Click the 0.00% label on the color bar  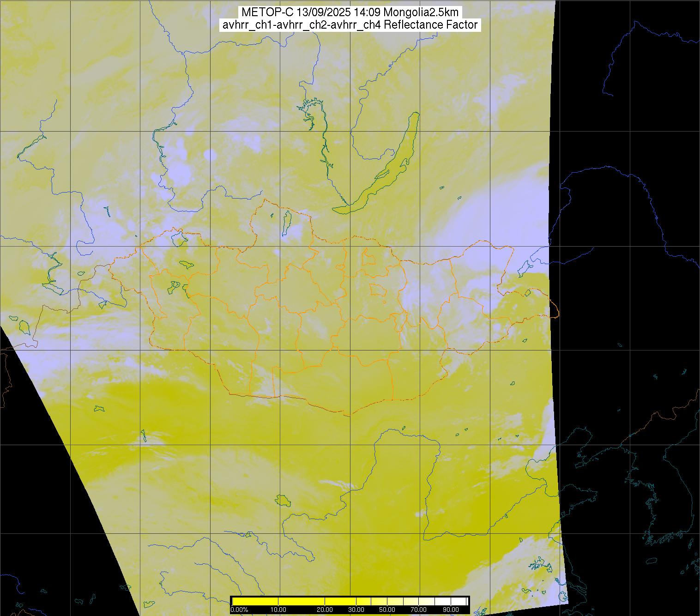(239, 610)
